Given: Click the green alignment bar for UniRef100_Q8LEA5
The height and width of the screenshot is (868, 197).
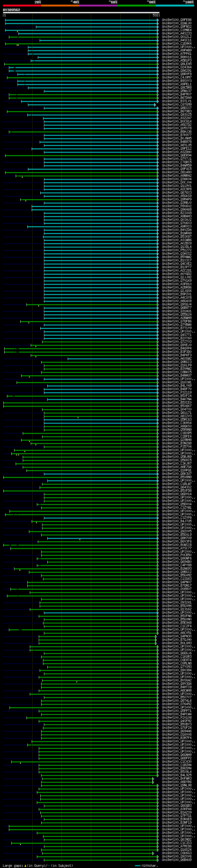Looking at the screenshot, I should (x=81, y=64).
